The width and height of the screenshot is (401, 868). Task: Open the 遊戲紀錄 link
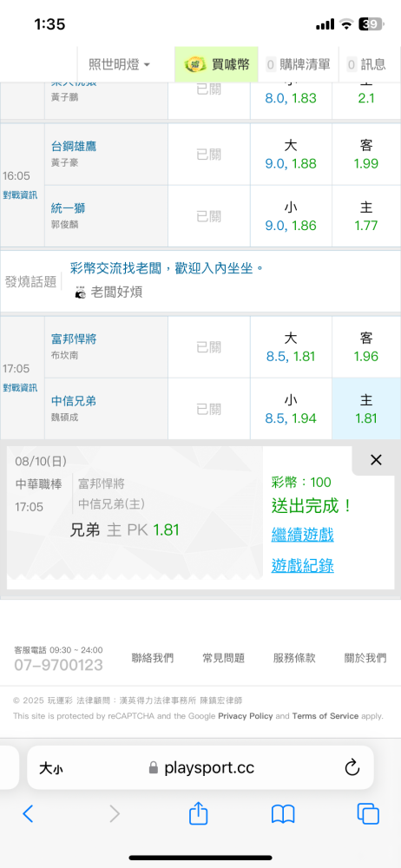302,565
